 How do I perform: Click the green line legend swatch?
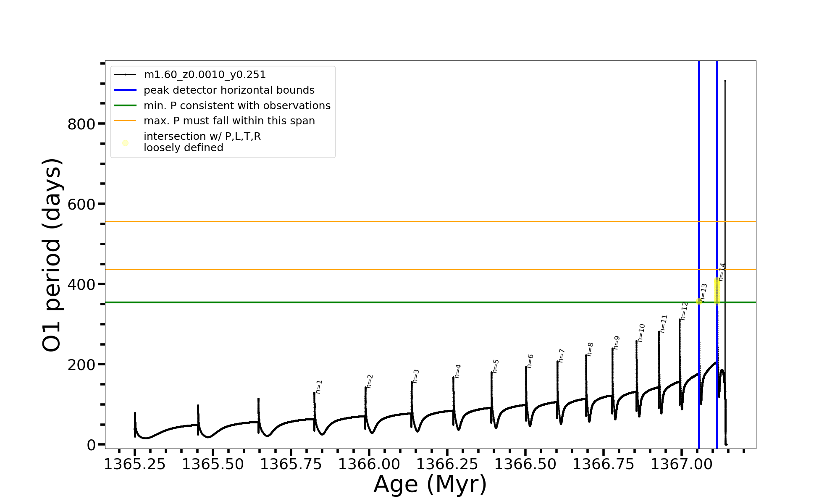click(125, 105)
